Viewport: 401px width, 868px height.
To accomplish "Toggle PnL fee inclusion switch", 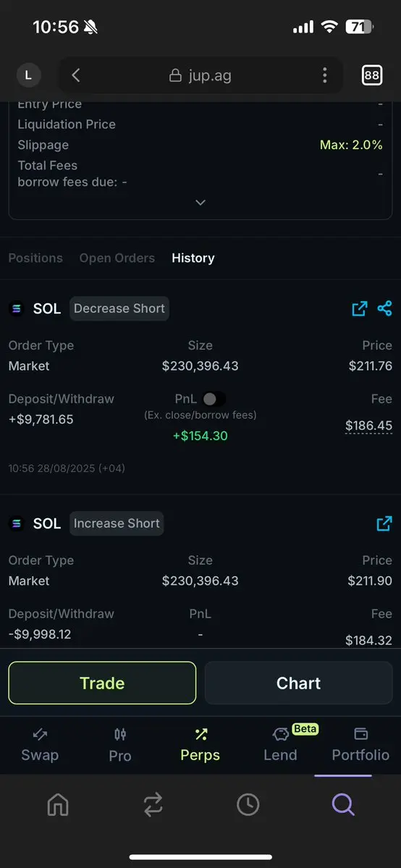I will [x=214, y=399].
